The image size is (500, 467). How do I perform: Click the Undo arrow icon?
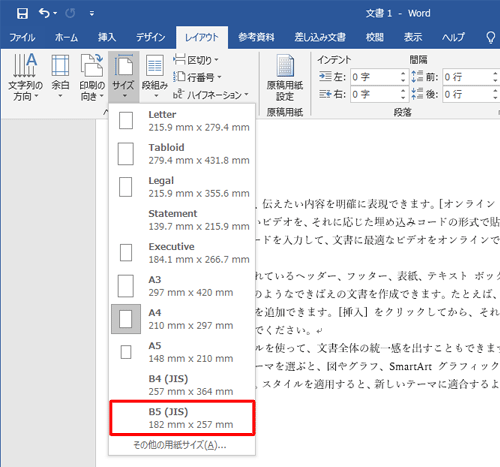click(x=44, y=13)
